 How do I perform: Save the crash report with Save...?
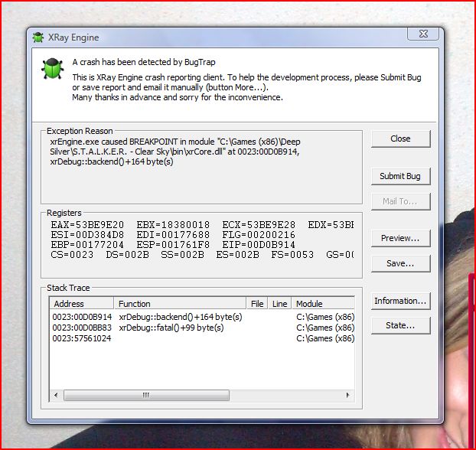tap(401, 263)
